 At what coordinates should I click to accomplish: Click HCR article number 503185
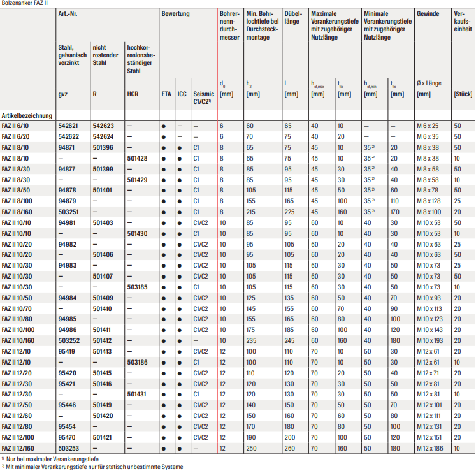coord(137,287)
